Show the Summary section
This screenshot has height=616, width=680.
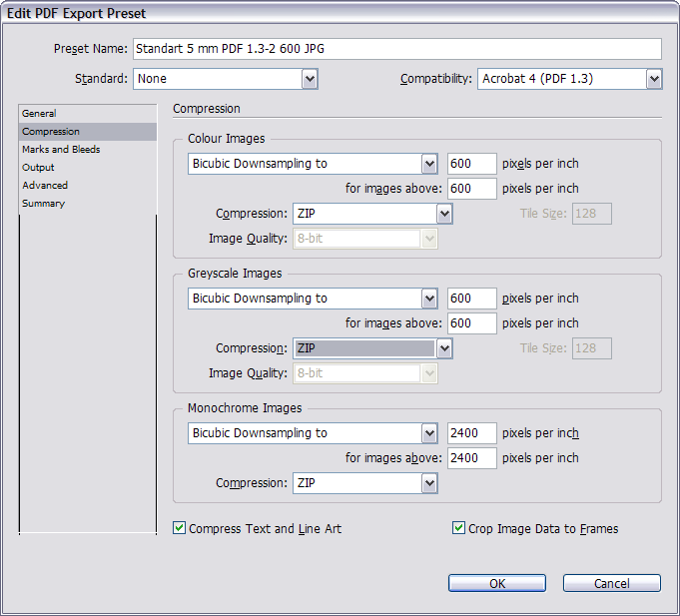(88, 204)
